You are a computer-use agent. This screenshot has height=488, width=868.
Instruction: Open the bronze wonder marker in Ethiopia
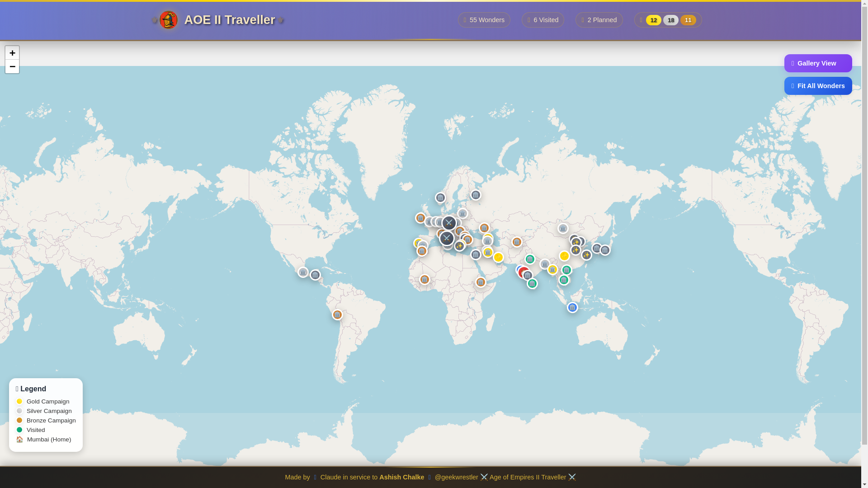[x=481, y=282]
